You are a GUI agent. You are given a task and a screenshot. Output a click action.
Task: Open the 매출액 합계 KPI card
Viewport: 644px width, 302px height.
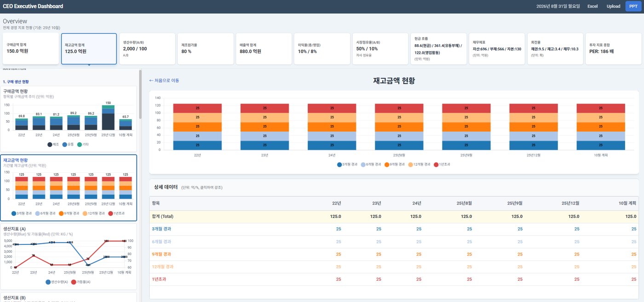pyautogui.click(x=264, y=49)
